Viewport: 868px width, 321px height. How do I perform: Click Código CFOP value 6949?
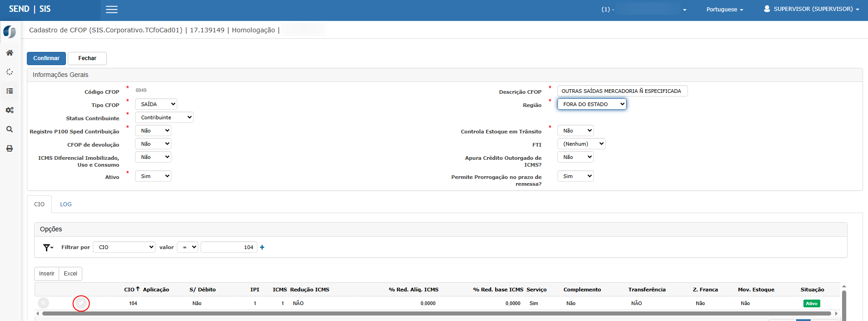coord(141,90)
